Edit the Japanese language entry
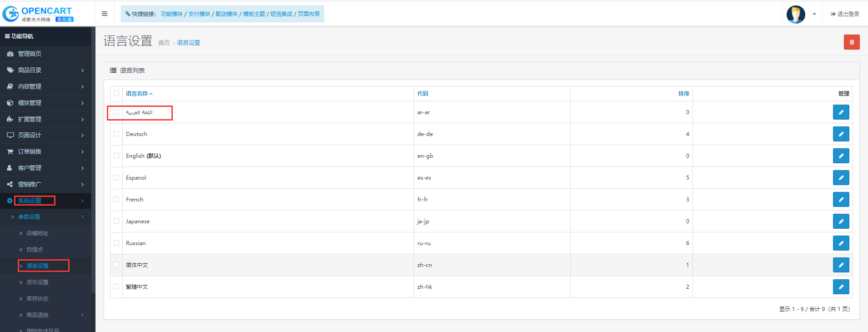Screen dimensions: 868x332 [841, 221]
